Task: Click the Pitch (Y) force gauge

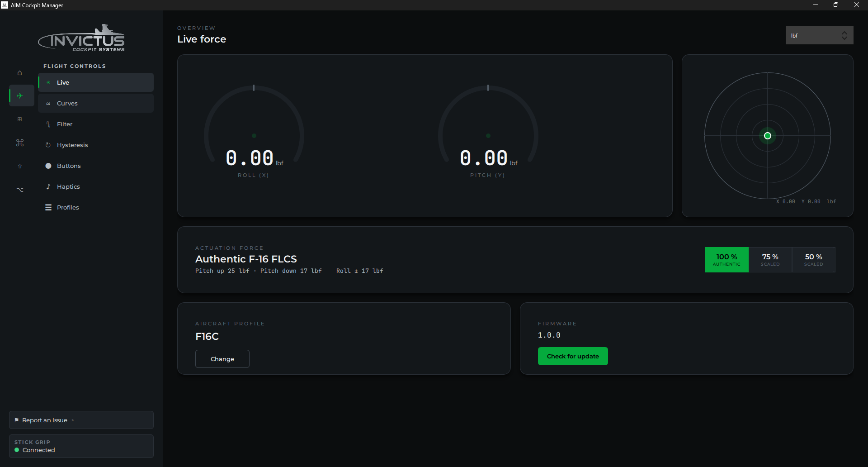Action: point(488,131)
